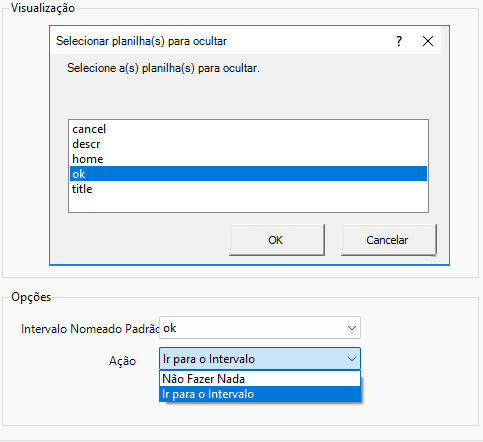Collapse the Ação dropdown via its arrow
483x442 pixels.
click(352, 359)
